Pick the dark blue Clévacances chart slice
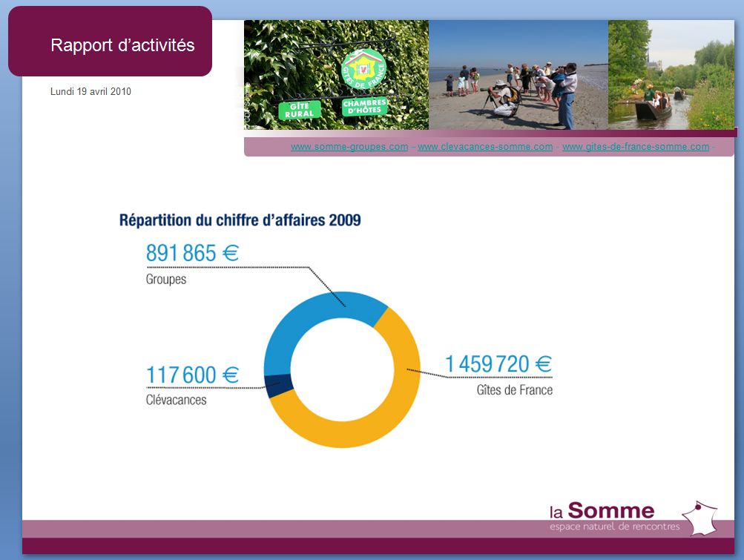 pos(277,386)
